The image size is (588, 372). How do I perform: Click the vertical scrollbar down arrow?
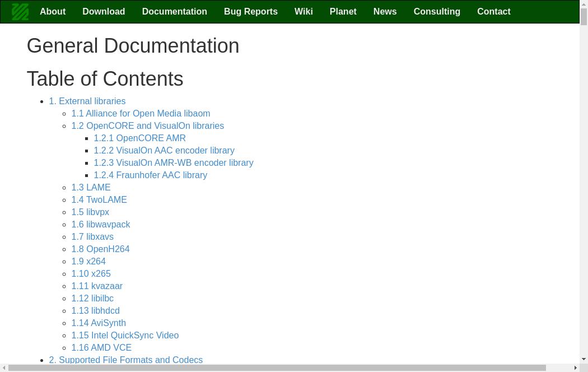584,359
